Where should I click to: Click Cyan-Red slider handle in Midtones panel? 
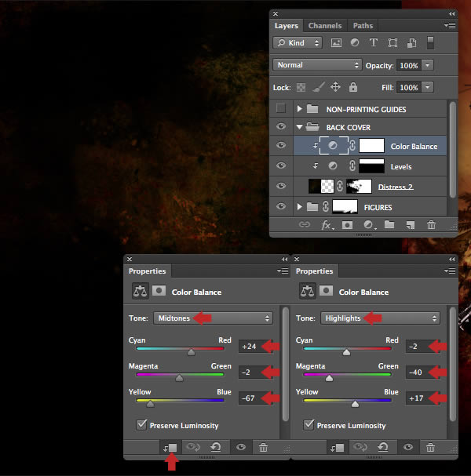[191, 352]
